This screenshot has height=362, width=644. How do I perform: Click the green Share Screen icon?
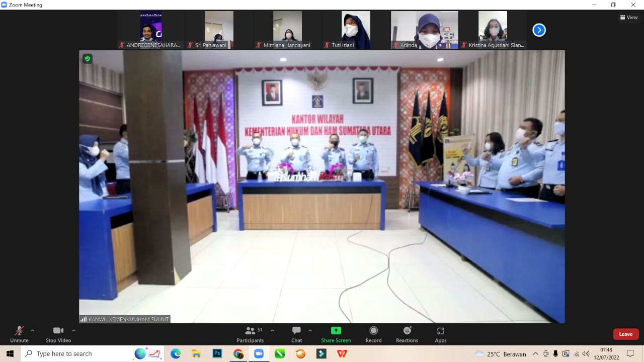pyautogui.click(x=336, y=331)
